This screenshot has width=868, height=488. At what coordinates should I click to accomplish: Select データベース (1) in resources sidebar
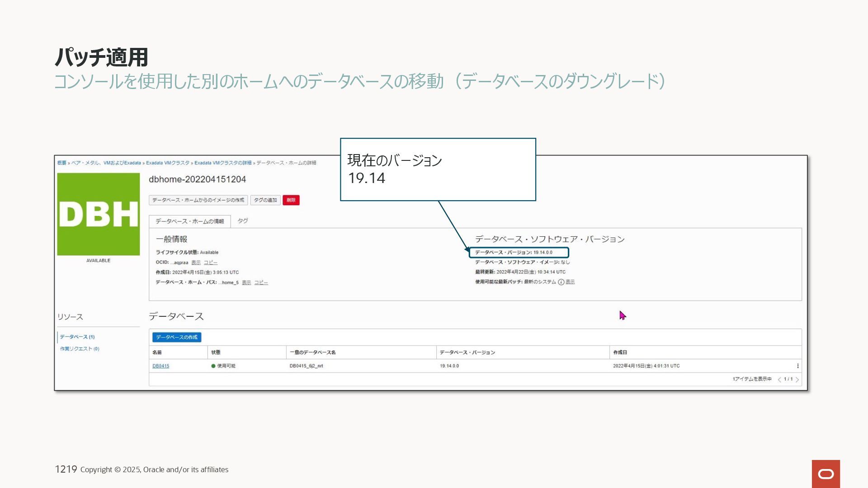[x=77, y=337]
